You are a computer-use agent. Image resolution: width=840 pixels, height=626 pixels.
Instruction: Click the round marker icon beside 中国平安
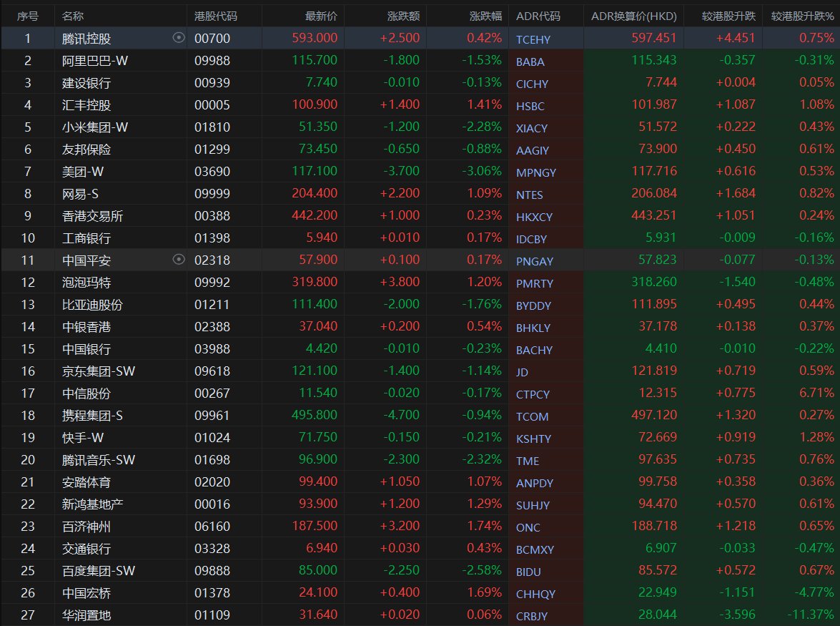tap(179, 260)
